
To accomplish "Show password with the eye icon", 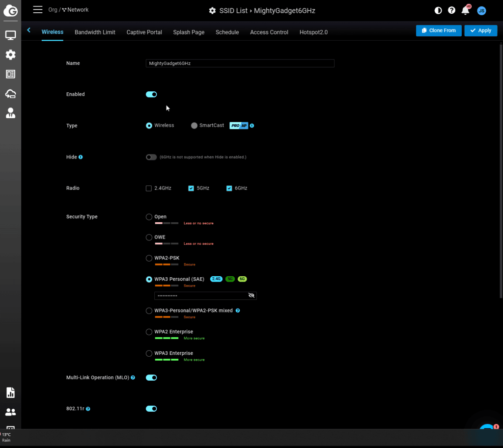I will 251,295.
